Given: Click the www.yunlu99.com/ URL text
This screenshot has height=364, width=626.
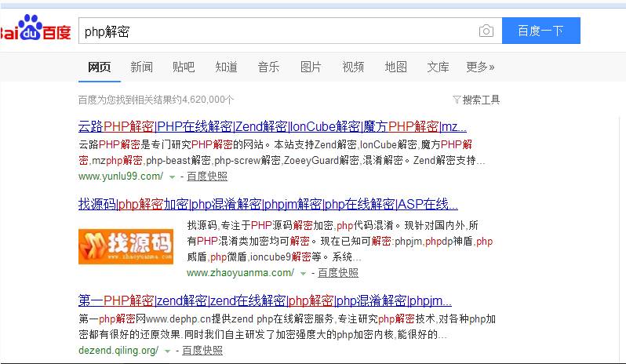Looking at the screenshot, I should coord(121,176).
